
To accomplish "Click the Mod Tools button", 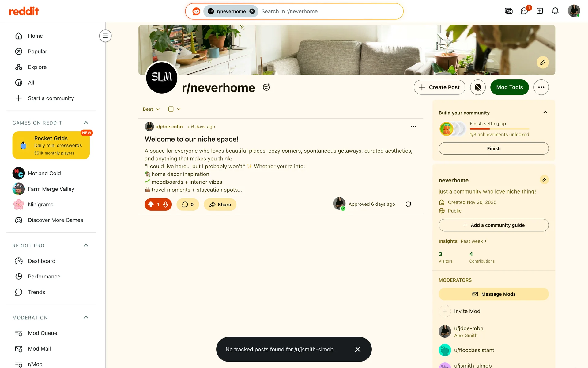I will tap(509, 87).
